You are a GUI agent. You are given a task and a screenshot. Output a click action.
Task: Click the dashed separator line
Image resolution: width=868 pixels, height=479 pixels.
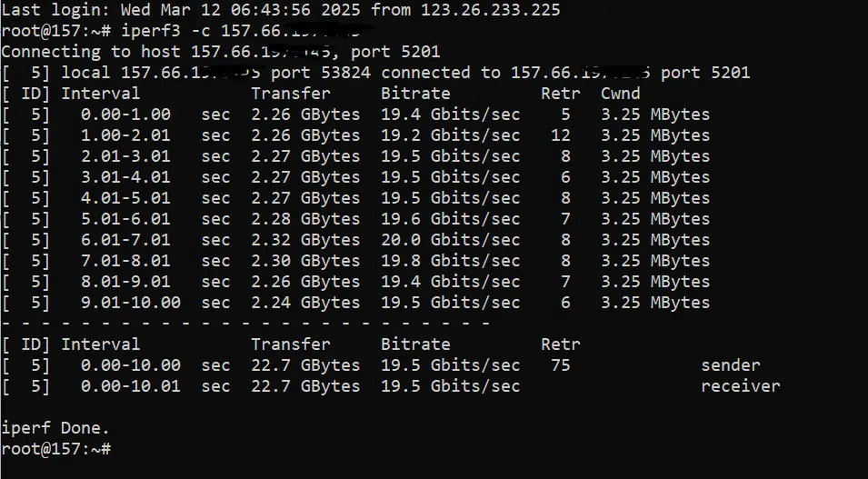point(245,324)
